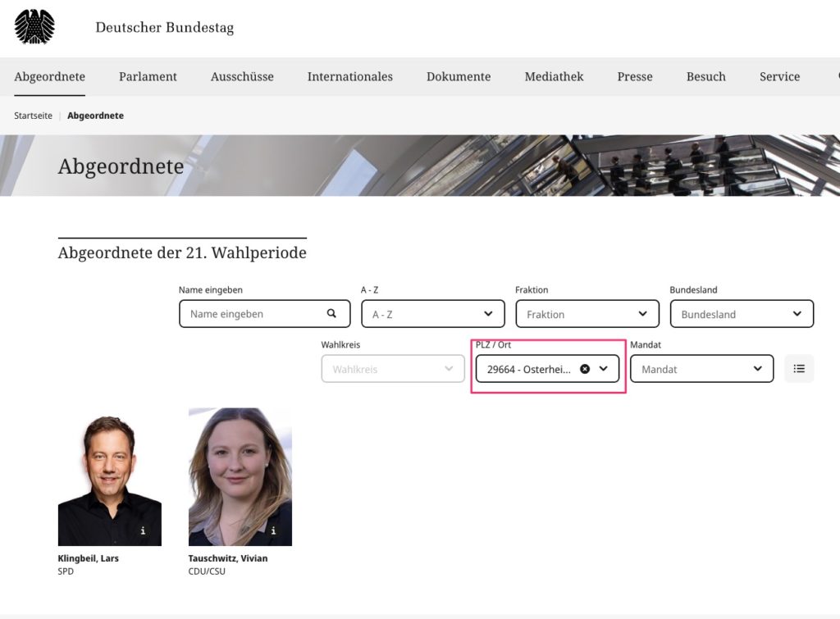840x619 pixels.
Task: Open the Presse menu
Action: 635,76
